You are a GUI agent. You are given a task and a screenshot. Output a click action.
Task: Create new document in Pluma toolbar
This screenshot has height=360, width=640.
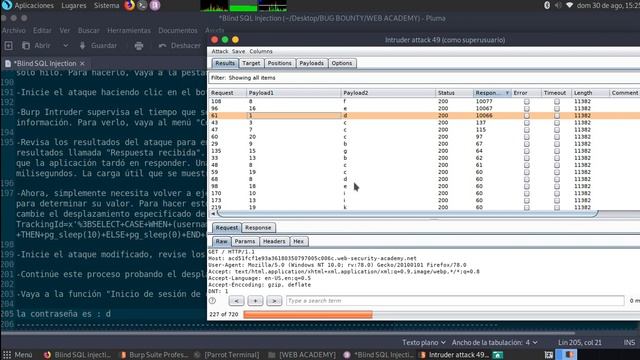(9, 46)
